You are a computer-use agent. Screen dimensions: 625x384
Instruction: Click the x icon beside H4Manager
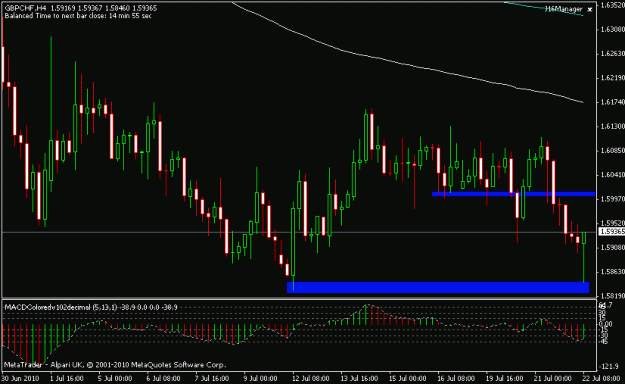590,10
